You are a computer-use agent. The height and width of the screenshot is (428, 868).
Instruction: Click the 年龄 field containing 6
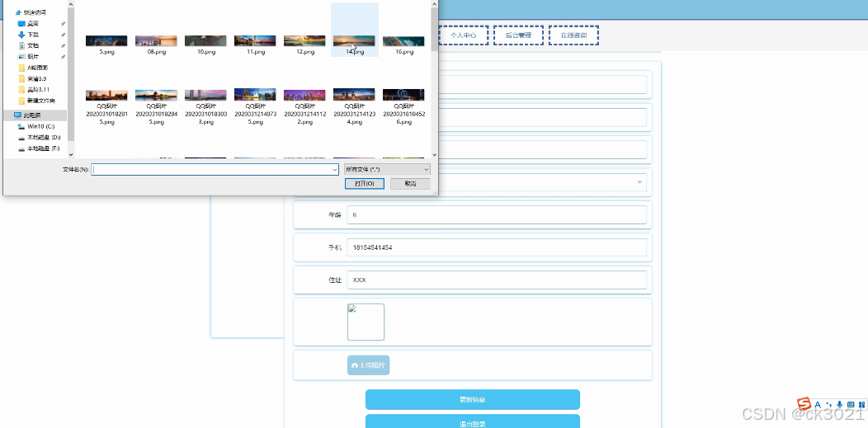pyautogui.click(x=497, y=214)
